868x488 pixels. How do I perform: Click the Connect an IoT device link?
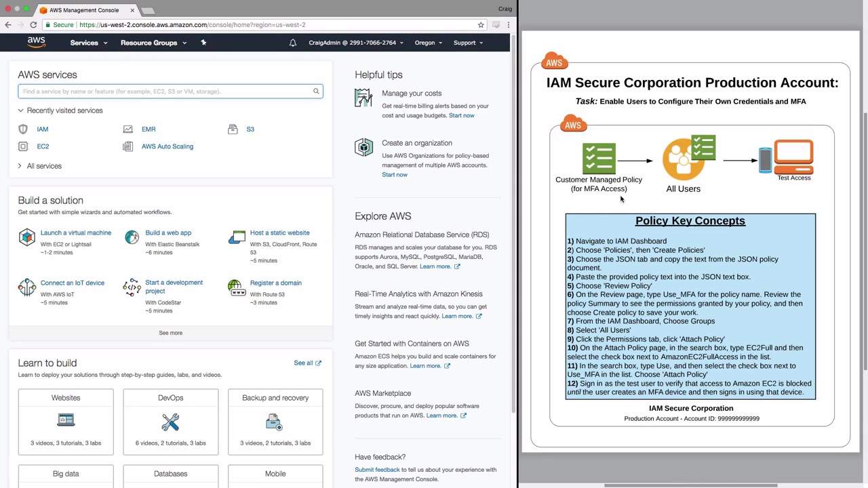(73, 283)
